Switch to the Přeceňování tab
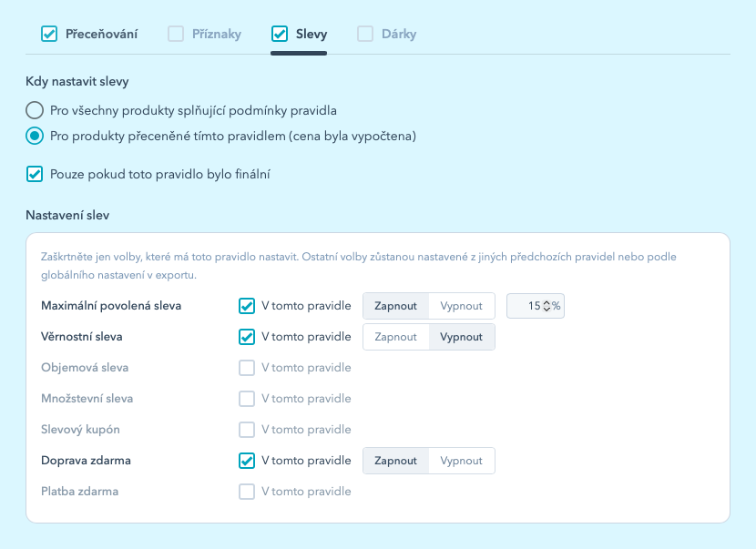The image size is (756, 549). tap(101, 35)
